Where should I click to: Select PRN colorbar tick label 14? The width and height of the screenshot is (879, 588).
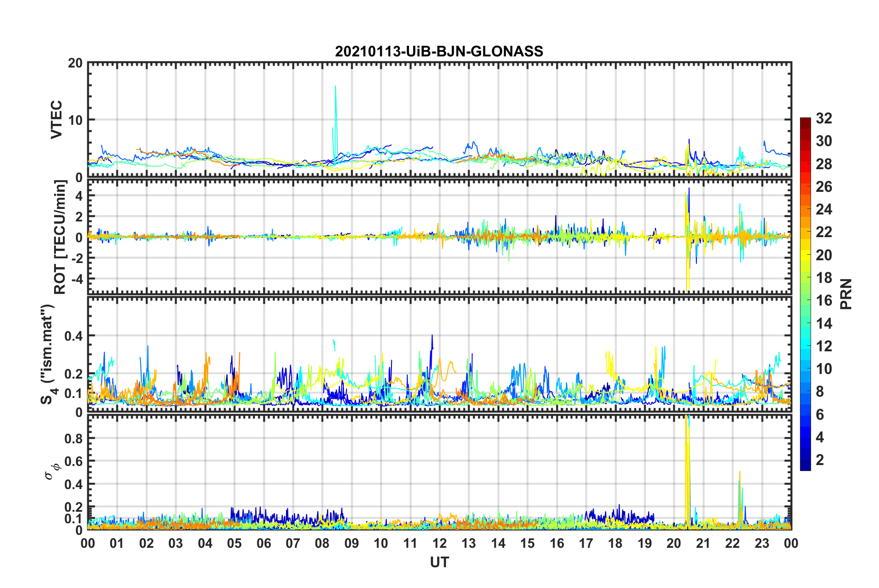click(x=824, y=323)
